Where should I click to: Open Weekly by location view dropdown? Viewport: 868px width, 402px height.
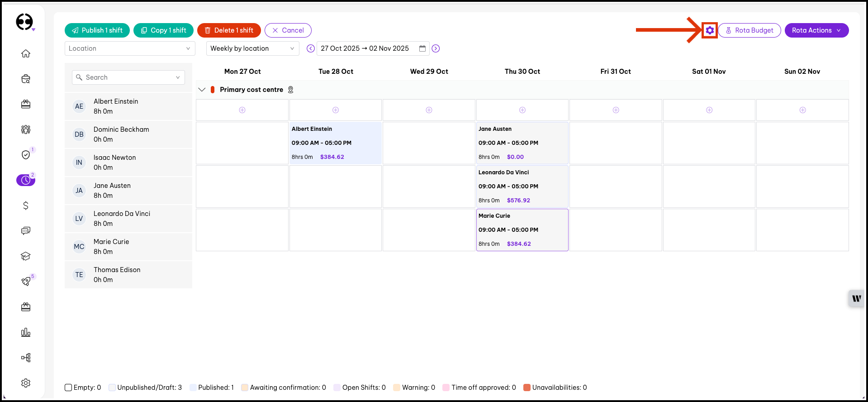coord(252,48)
